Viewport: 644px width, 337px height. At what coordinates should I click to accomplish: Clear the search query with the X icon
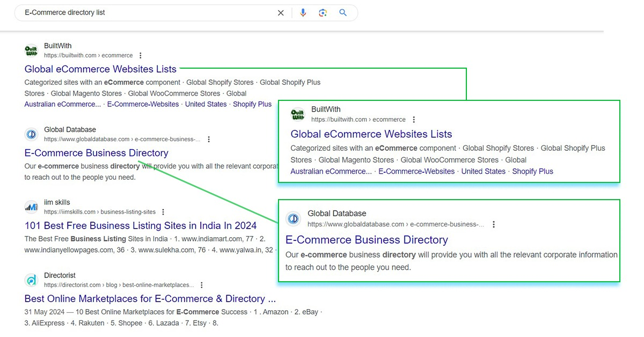pyautogui.click(x=281, y=13)
